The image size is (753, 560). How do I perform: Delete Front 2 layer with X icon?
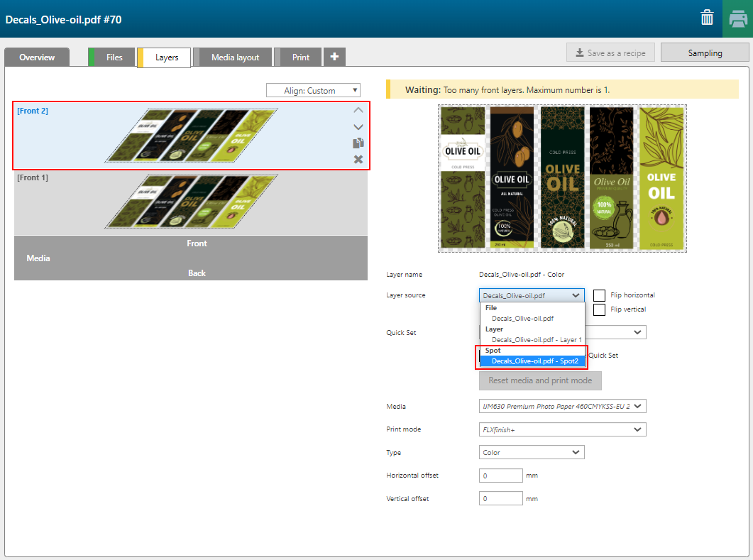(x=358, y=159)
